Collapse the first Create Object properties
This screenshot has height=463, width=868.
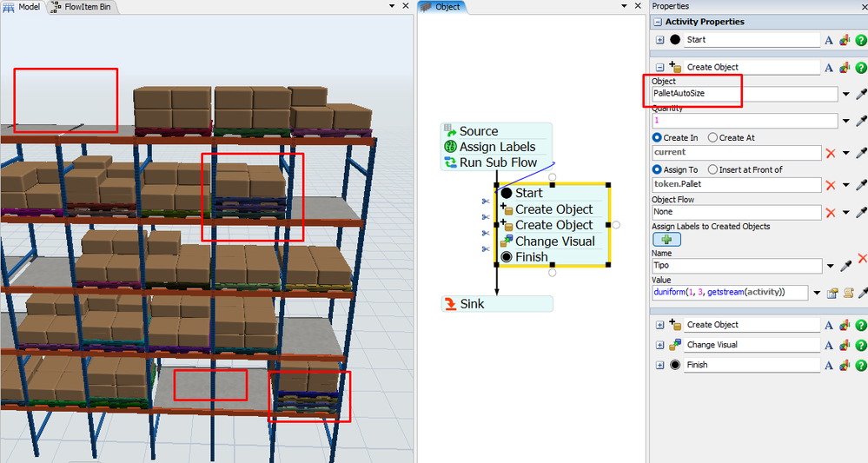coord(659,68)
